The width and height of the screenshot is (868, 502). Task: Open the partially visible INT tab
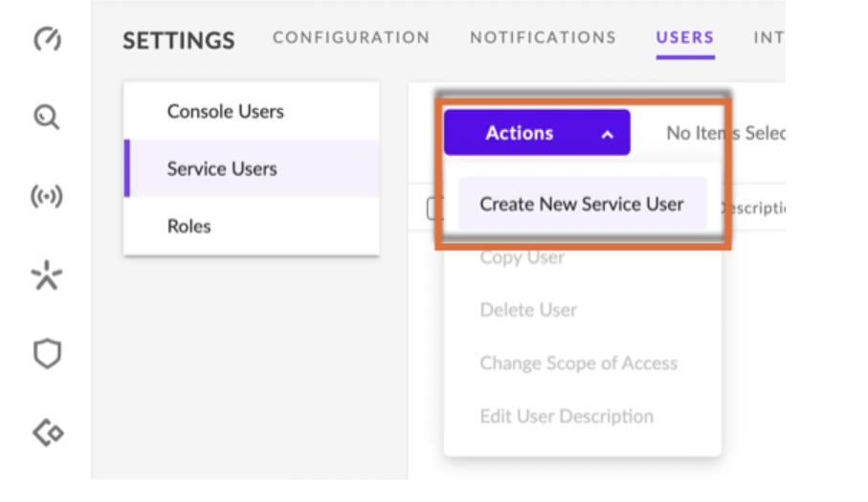(x=768, y=38)
